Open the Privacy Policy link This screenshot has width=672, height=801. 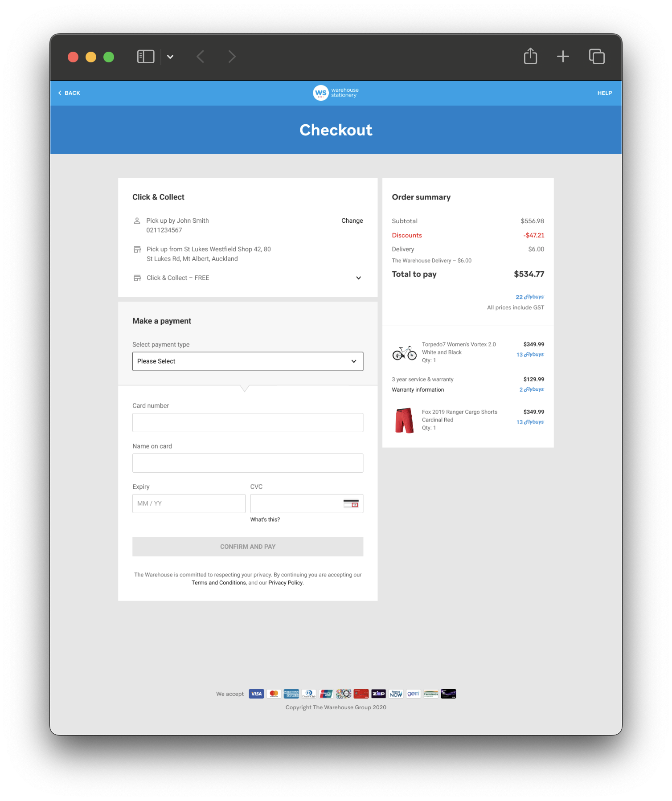[x=286, y=583]
